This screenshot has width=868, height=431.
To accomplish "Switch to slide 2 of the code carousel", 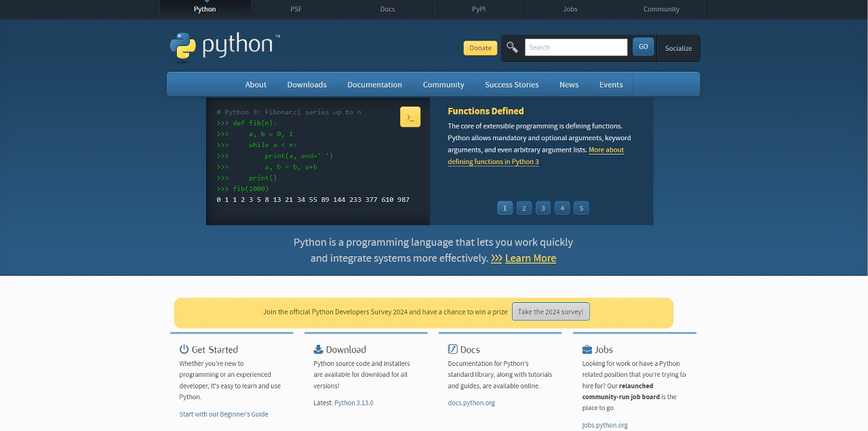I will point(524,208).
